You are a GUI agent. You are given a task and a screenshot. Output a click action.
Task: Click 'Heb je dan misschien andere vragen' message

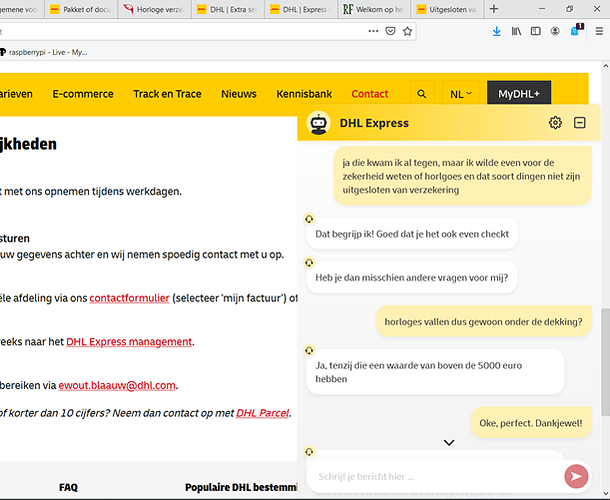tap(412, 277)
